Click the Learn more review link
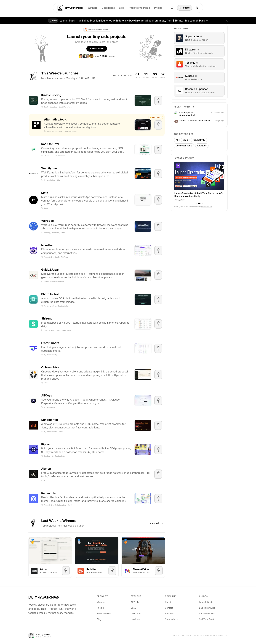Viewport: 256px width, 644px height. (x=207, y=206)
